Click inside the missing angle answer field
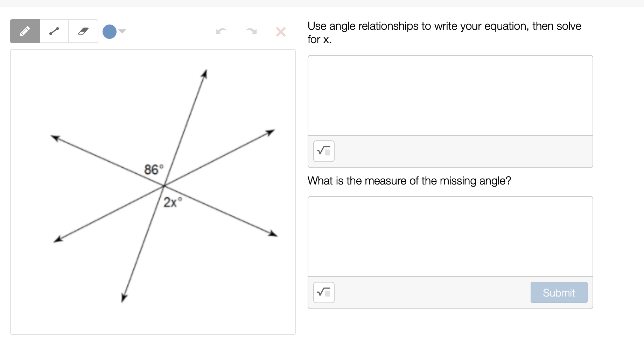Image resolution: width=644 pixels, height=355 pixels. (x=450, y=235)
